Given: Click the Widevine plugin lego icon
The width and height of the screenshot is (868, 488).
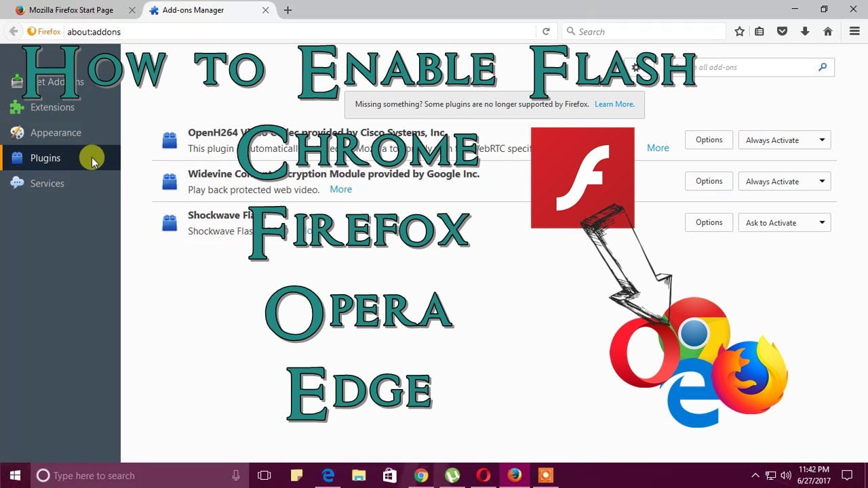Looking at the screenshot, I should click(170, 182).
